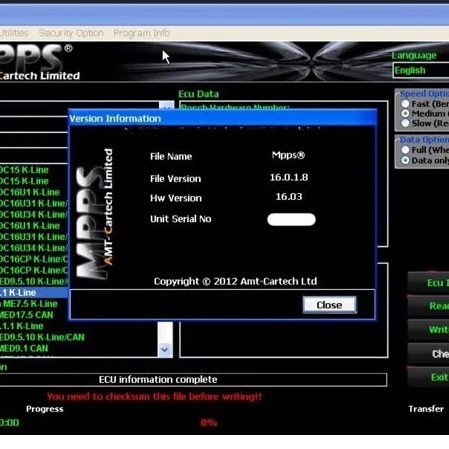Select the Fast speed option

(x=405, y=104)
